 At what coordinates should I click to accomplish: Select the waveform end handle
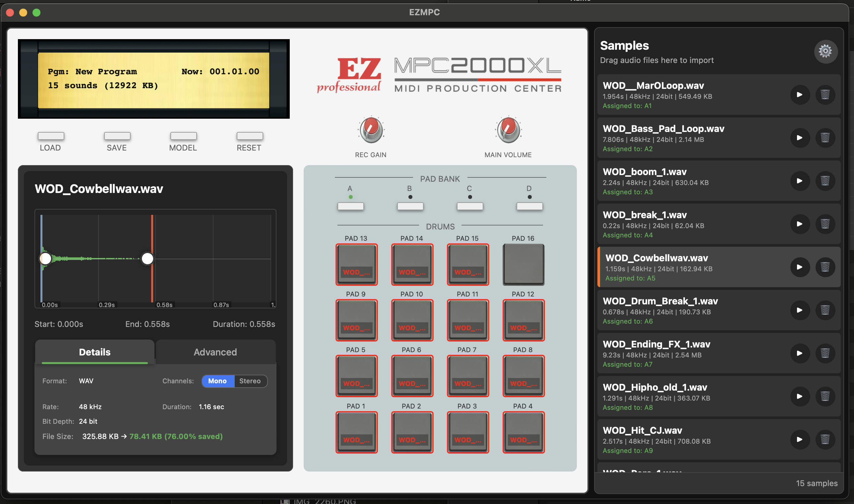pos(148,259)
